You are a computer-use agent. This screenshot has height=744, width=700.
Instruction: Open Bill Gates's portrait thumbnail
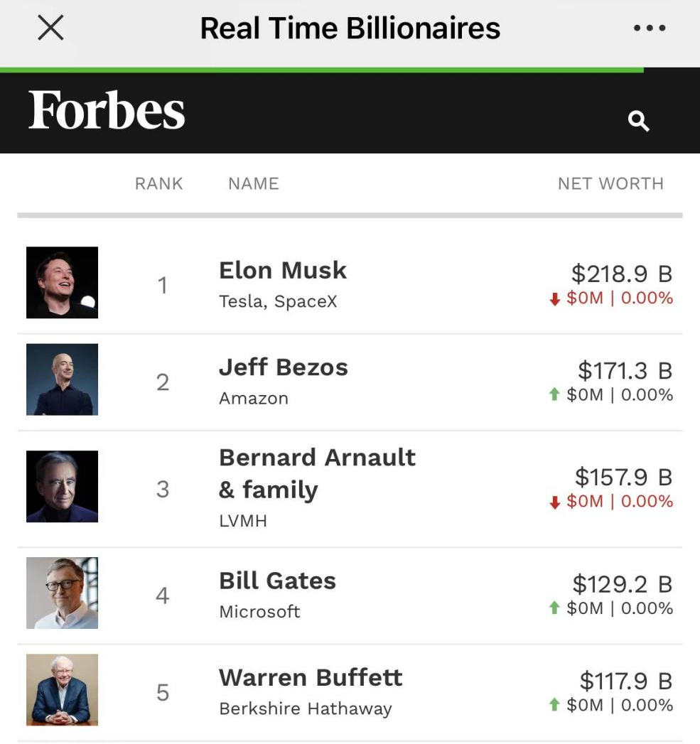[62, 593]
